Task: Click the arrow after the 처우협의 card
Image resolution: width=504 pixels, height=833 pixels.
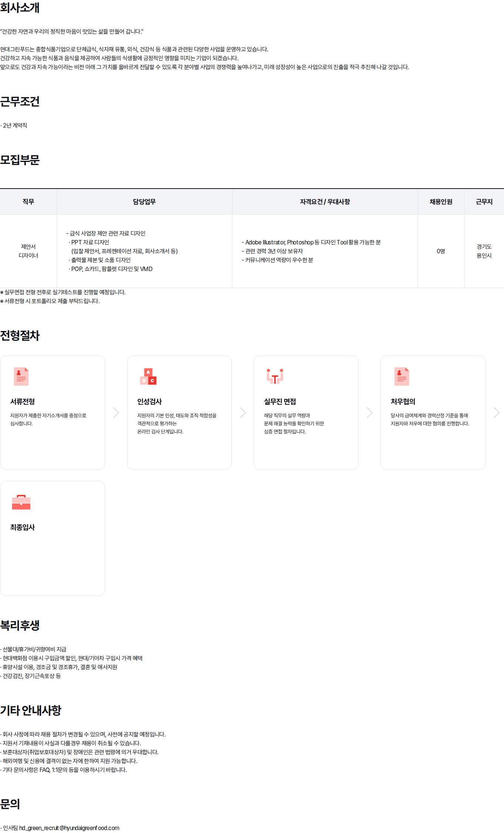Action: (x=497, y=413)
